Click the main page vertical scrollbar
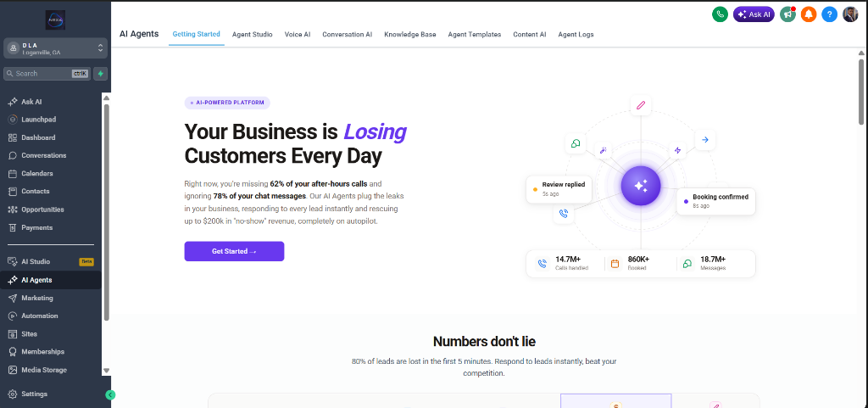The image size is (868, 408). [x=861, y=92]
